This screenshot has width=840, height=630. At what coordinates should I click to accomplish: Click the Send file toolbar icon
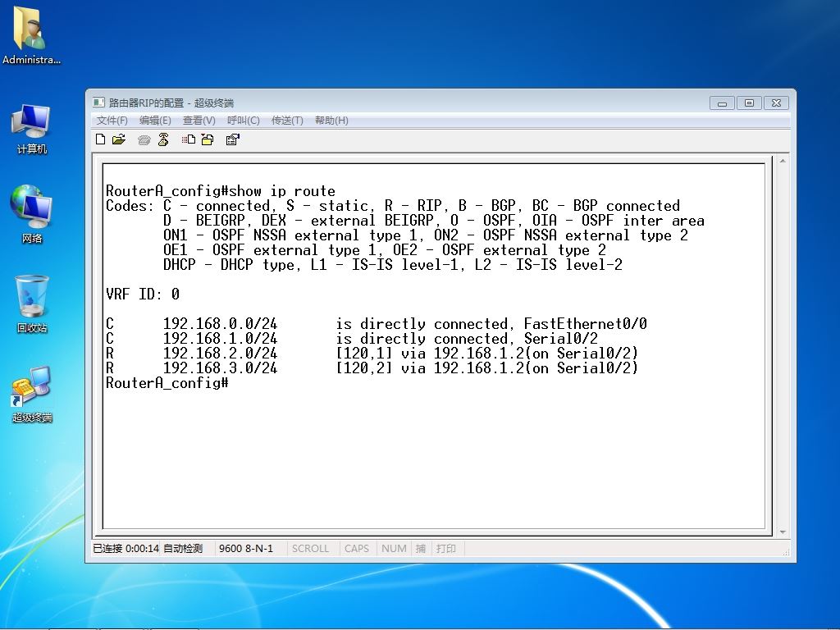tap(188, 139)
